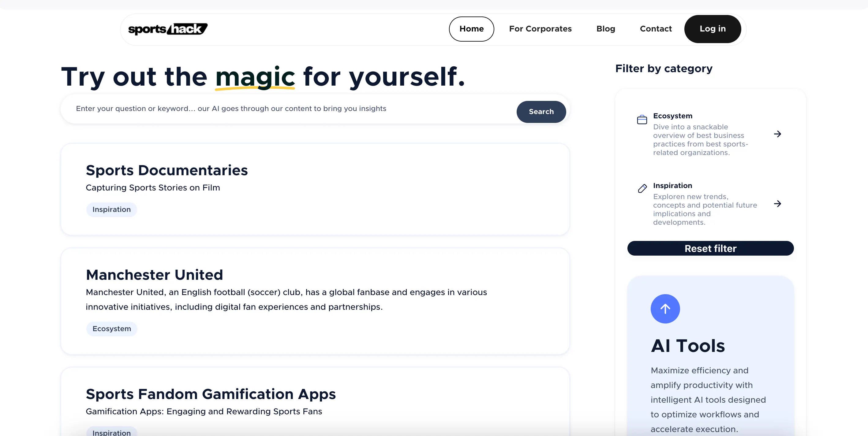Click the 'Maximize efficiency' AI Tools description

pyautogui.click(x=708, y=400)
